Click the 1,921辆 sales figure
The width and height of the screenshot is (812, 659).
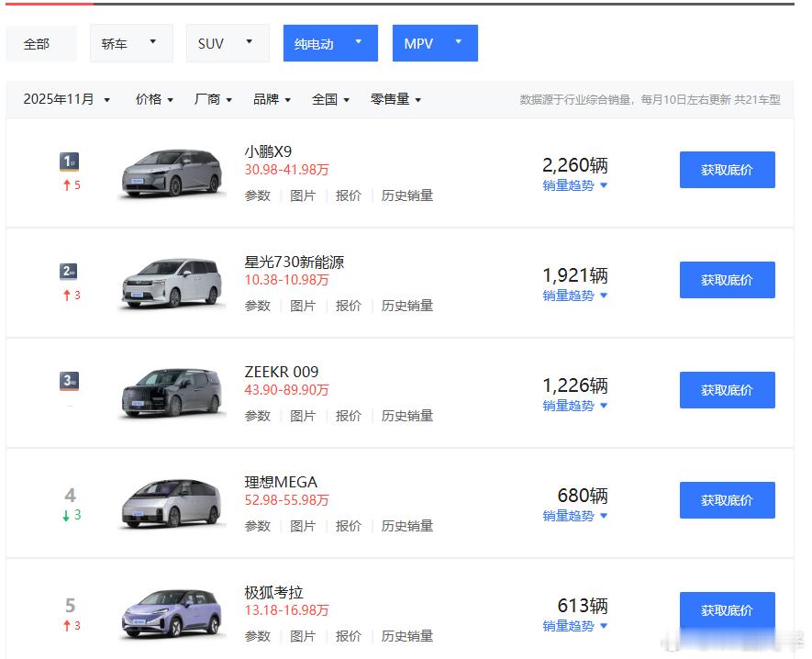(574, 275)
